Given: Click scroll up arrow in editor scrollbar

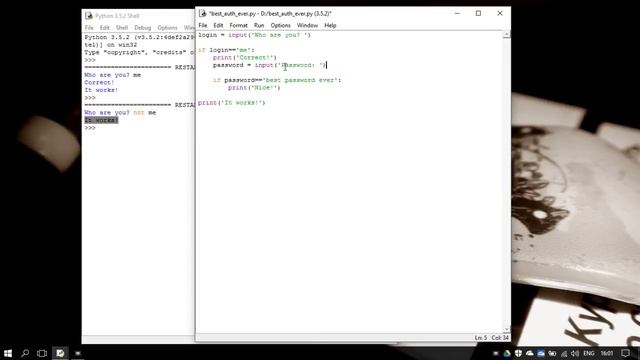Looking at the screenshot, I should tap(507, 35).
